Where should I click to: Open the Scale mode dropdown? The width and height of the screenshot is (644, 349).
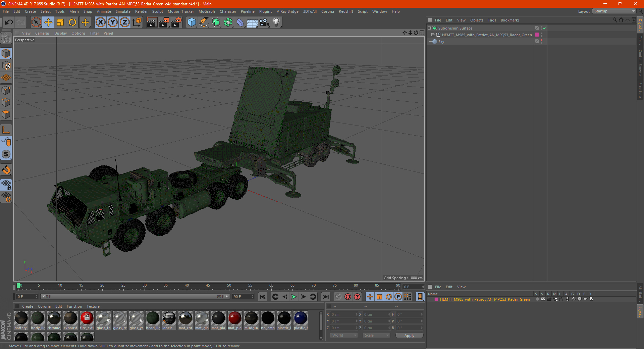[376, 335]
